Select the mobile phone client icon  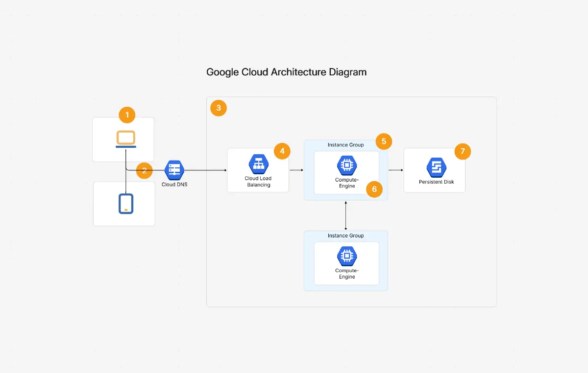click(126, 204)
